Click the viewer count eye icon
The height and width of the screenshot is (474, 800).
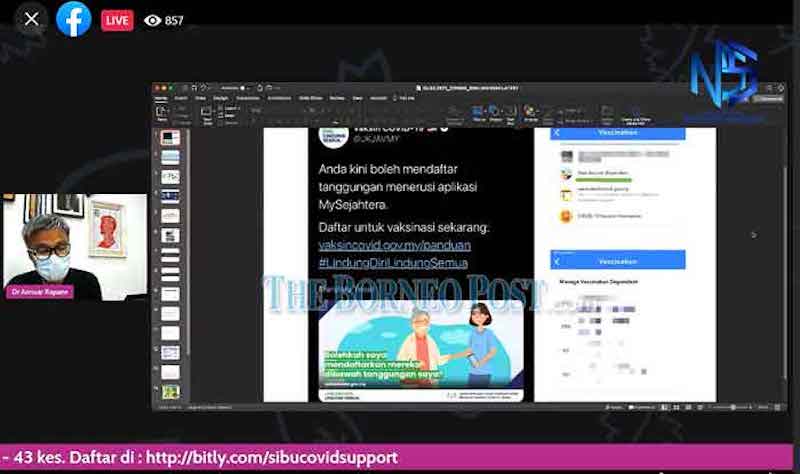click(x=152, y=20)
